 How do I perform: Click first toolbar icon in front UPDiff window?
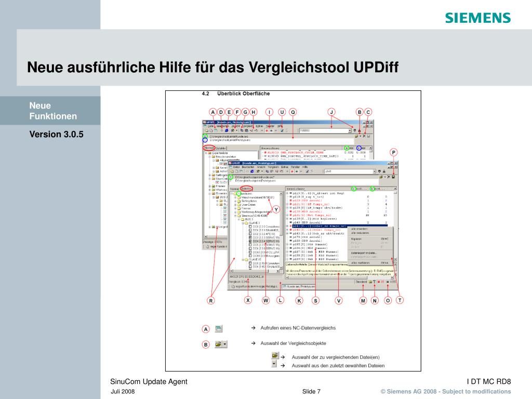[232, 171]
